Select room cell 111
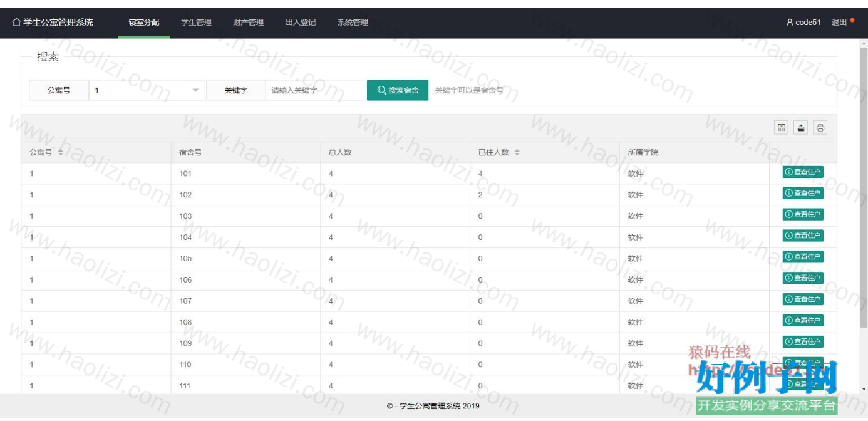 [x=245, y=385]
